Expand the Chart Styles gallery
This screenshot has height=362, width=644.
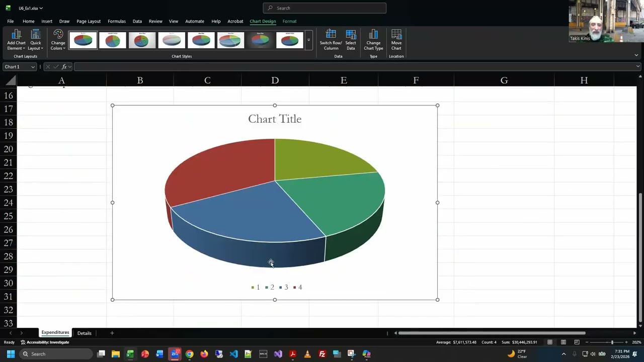308,40
